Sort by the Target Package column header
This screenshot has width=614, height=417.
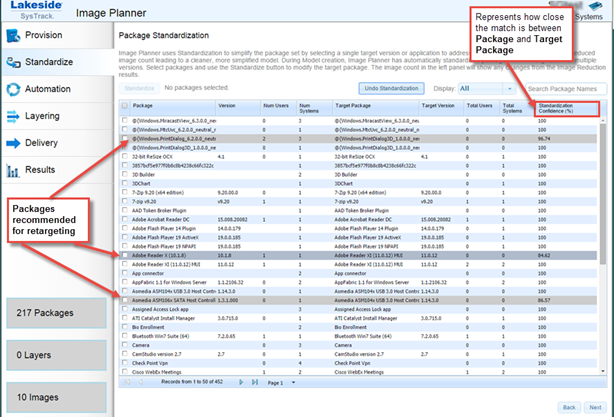coord(375,108)
